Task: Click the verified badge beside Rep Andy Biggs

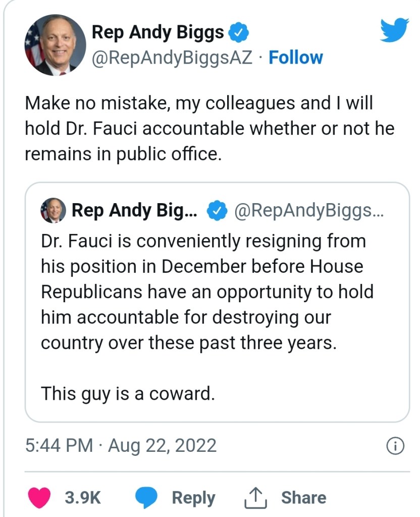Action: pyautogui.click(x=239, y=33)
